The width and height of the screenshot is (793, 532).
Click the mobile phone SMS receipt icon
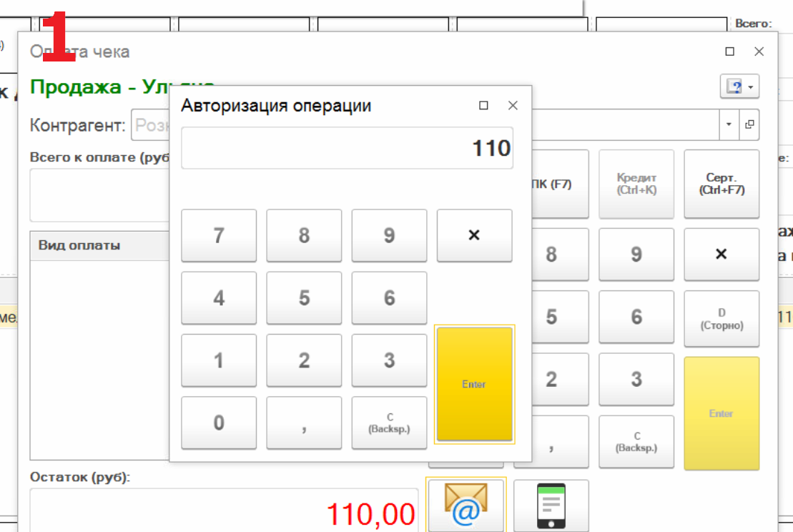551,506
